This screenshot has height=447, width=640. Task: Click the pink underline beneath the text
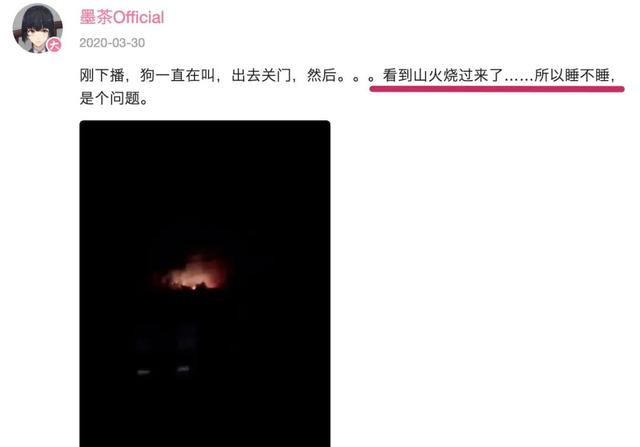tap(497, 89)
